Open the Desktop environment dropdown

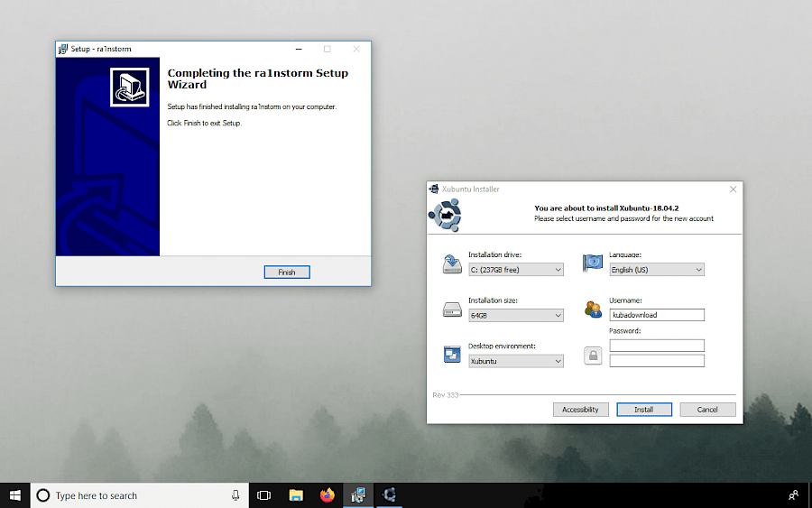[516, 361]
